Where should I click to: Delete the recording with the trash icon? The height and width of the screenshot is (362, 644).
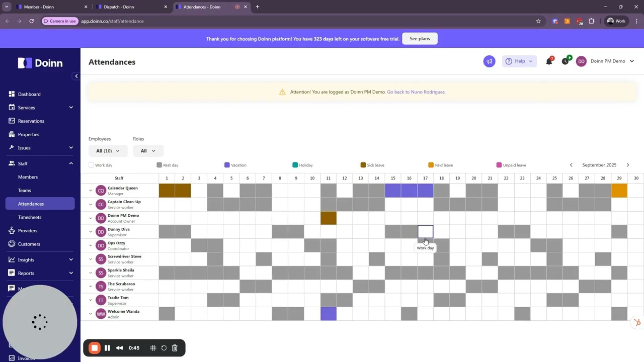175,348
